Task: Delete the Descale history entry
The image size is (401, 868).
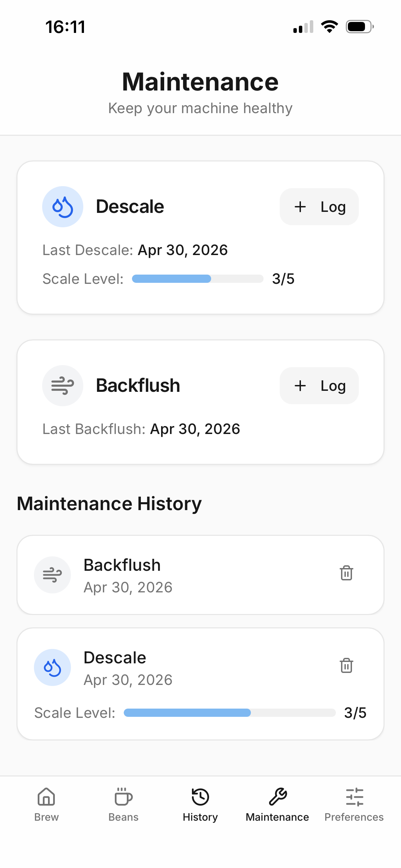Action: point(347,665)
